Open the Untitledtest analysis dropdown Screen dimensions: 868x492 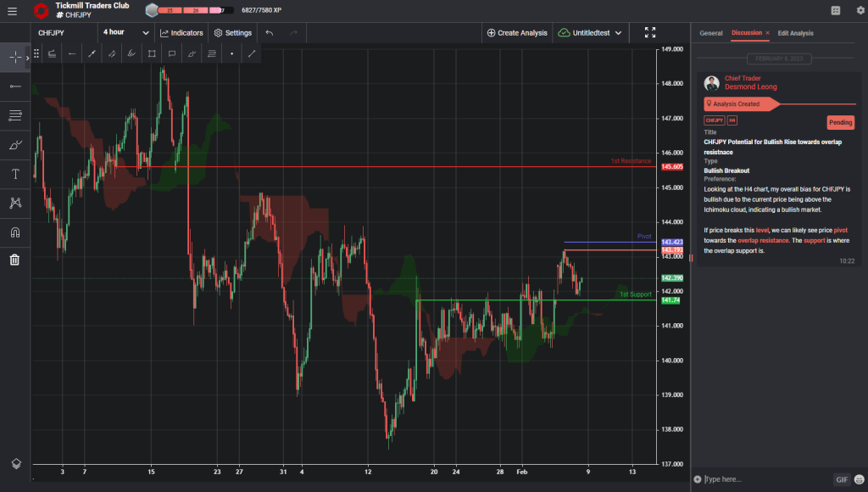(x=591, y=32)
